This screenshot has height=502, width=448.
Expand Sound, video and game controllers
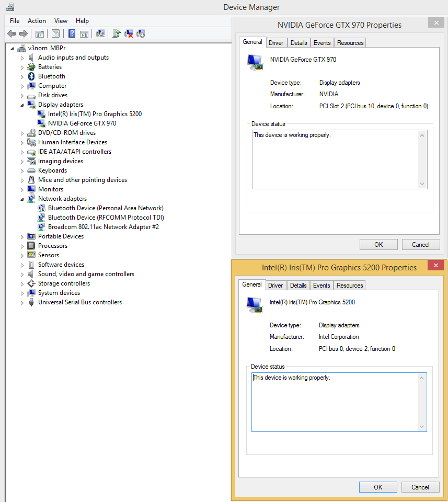tap(22, 275)
